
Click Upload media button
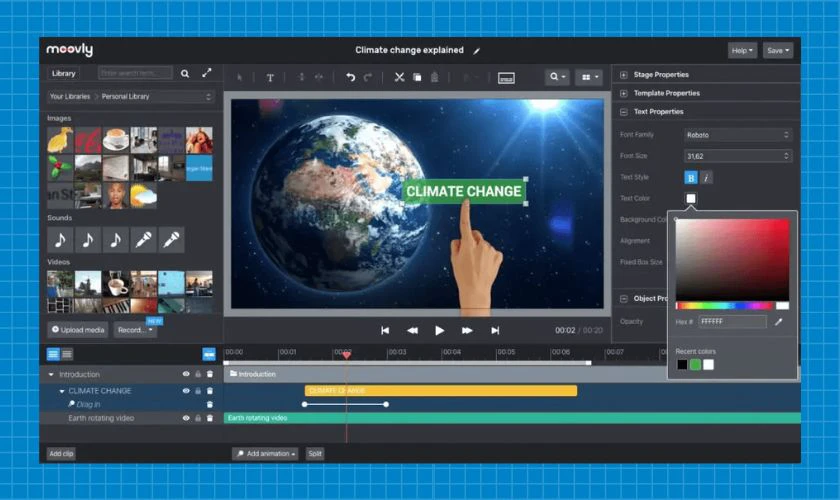click(x=78, y=330)
